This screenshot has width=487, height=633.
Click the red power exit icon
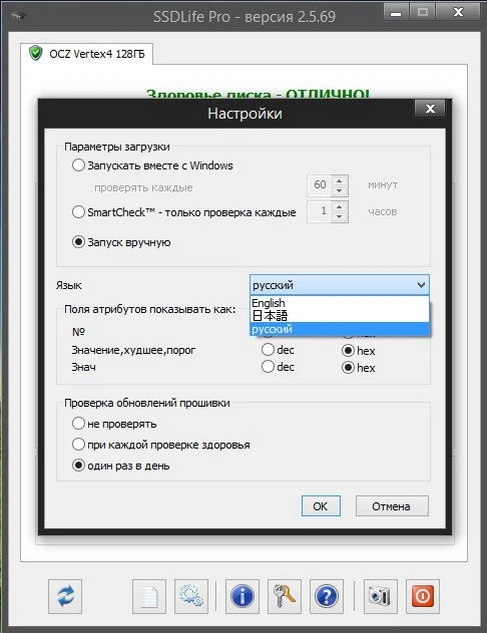click(x=423, y=596)
